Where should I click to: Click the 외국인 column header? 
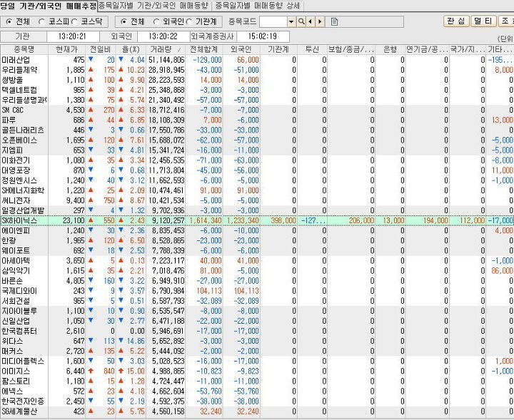[x=241, y=49]
